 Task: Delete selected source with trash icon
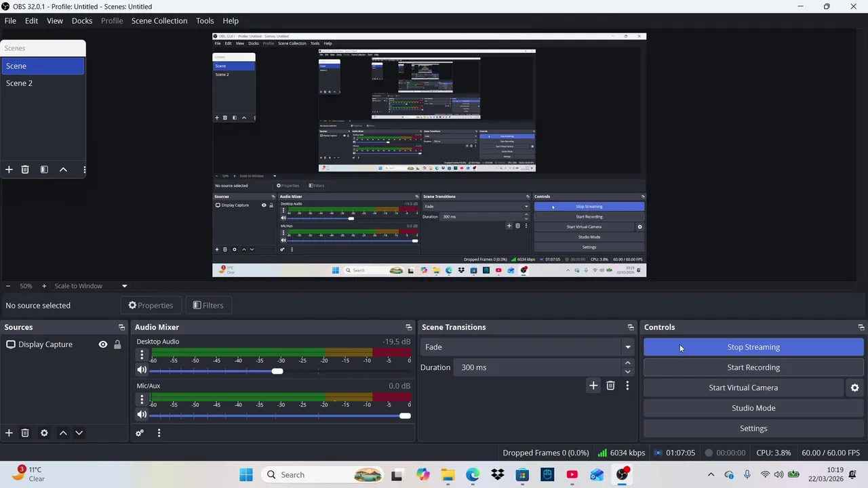25,433
